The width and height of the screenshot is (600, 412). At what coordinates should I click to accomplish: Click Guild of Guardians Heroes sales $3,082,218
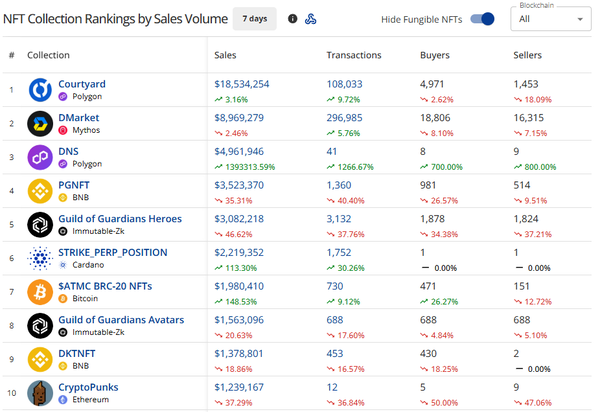(x=239, y=219)
